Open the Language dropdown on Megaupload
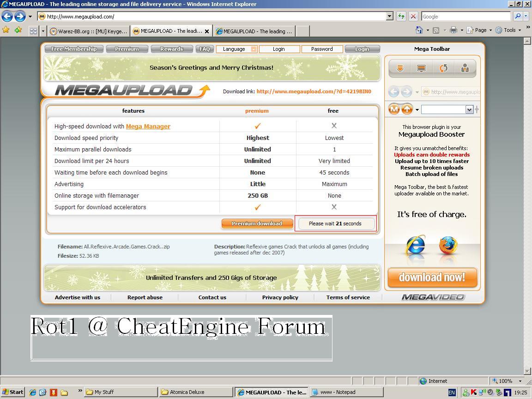The height and width of the screenshot is (399, 532). [x=237, y=49]
